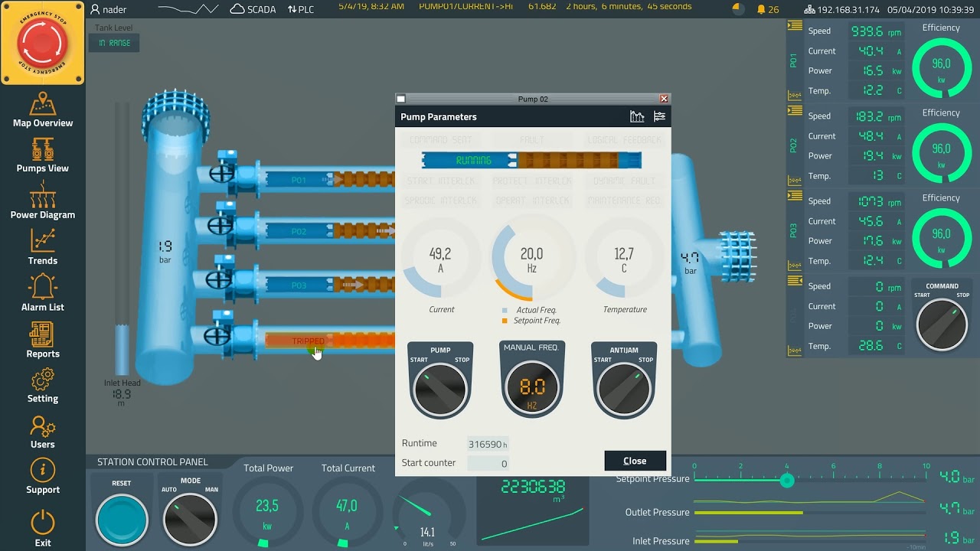Open the Users management page
The height and width of the screenshot is (551, 980).
[43, 432]
